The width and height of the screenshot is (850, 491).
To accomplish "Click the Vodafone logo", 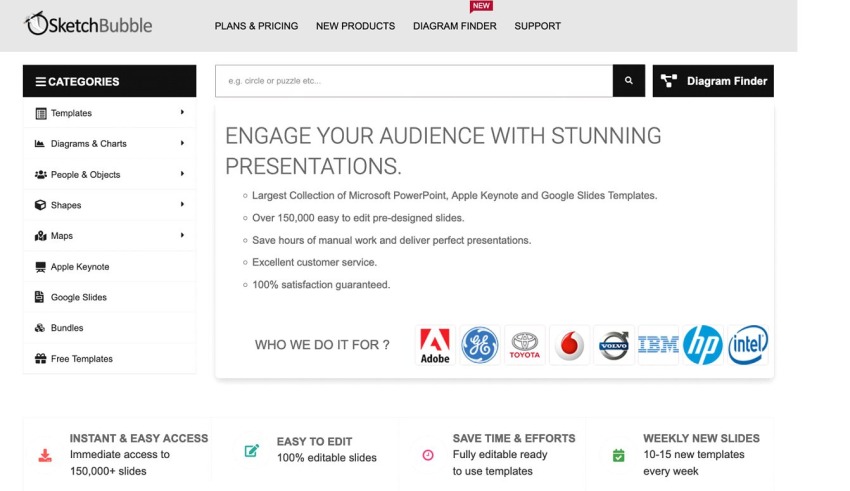I will (569, 345).
